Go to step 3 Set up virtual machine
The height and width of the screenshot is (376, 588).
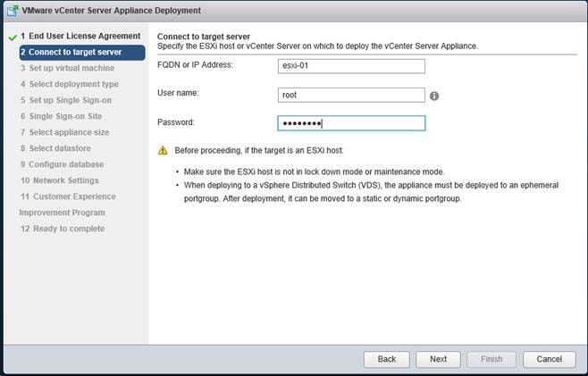click(x=68, y=68)
